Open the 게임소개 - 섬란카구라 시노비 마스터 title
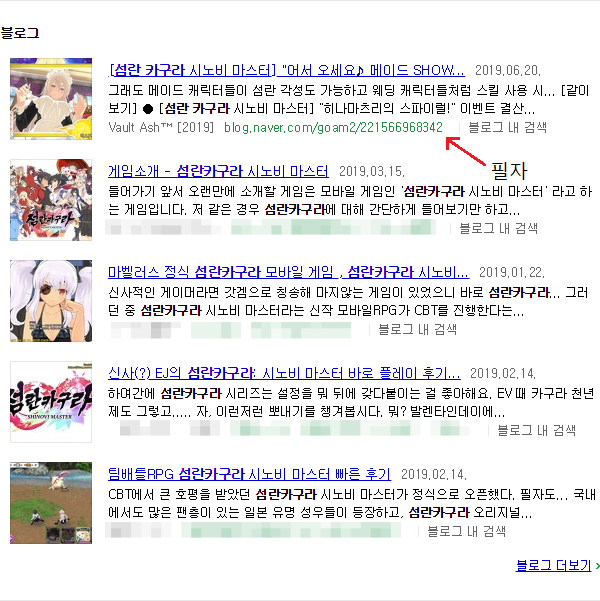The image size is (600, 601). pos(219,171)
